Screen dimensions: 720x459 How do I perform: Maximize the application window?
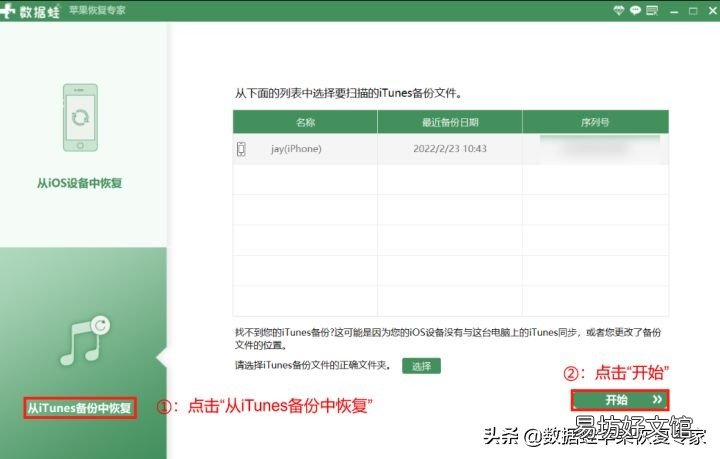(x=693, y=11)
